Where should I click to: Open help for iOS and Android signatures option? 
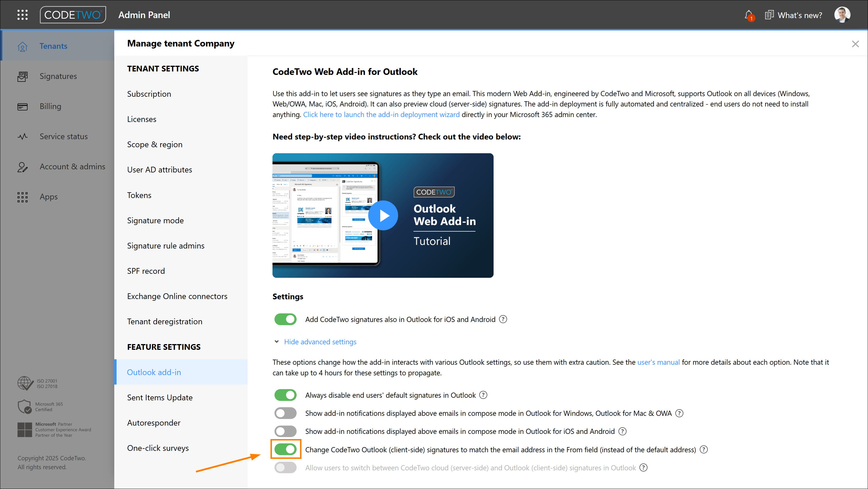[503, 319]
